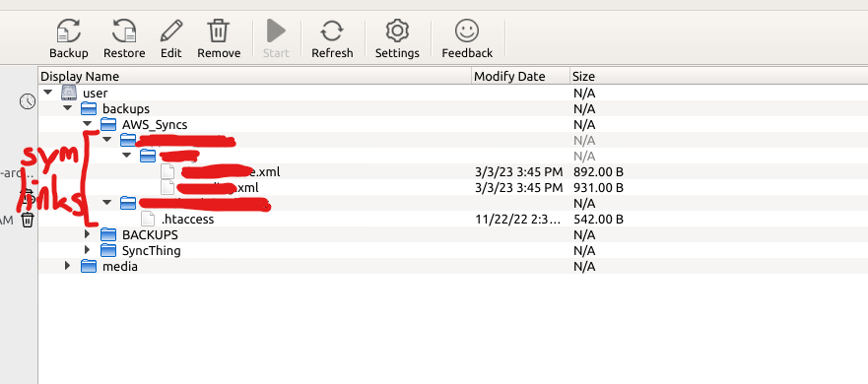Expand the BACKUPS folder node
This screenshot has width=868, height=384.
point(87,234)
